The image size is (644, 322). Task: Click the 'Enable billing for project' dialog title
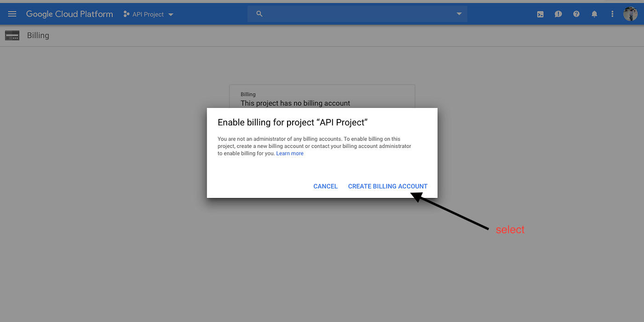(293, 122)
